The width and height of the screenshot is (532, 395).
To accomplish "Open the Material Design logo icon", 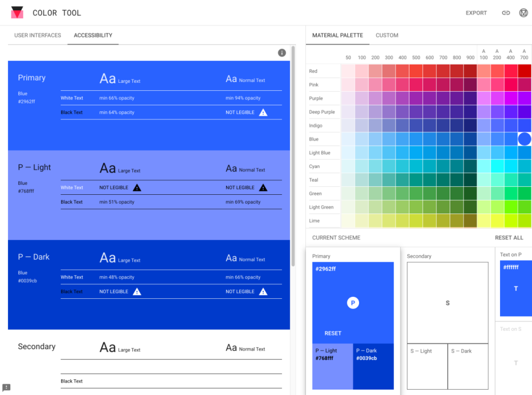I will tap(524, 13).
